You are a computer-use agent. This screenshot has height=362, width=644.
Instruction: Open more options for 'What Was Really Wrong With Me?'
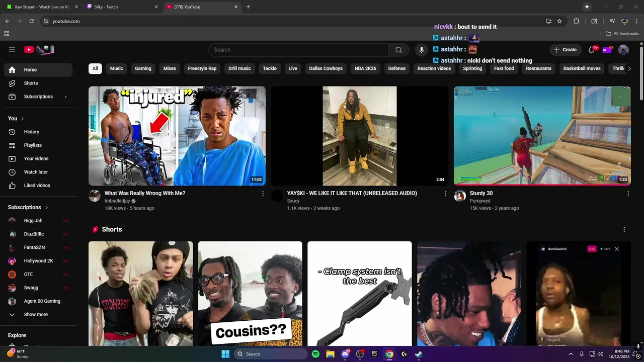[263, 194]
